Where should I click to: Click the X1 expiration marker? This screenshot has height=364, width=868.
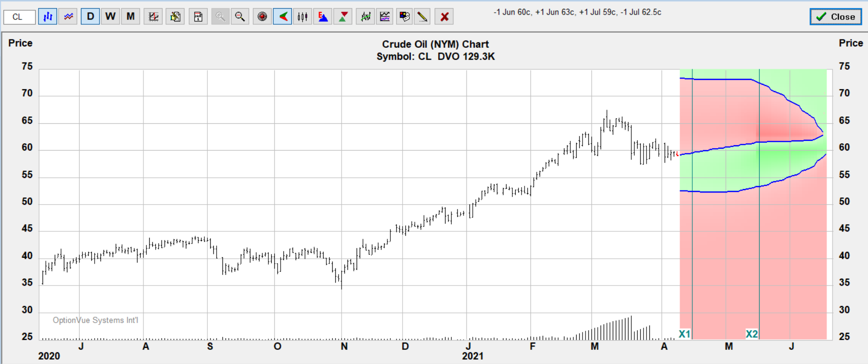pyautogui.click(x=685, y=334)
